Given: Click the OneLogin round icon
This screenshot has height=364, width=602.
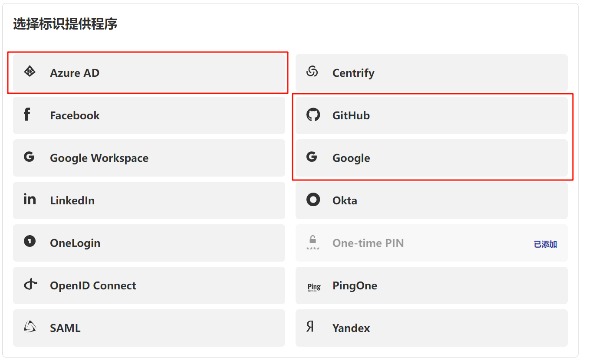Looking at the screenshot, I should (x=30, y=242).
